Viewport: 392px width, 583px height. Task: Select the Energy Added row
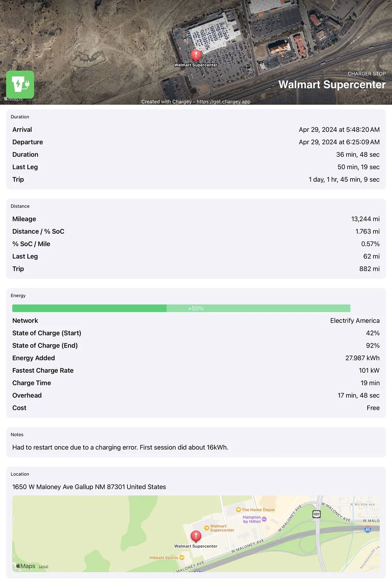tap(196, 358)
